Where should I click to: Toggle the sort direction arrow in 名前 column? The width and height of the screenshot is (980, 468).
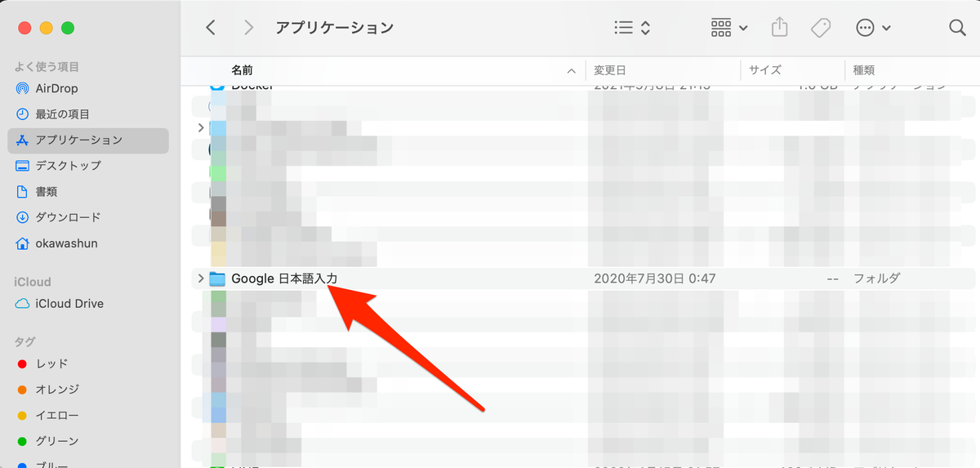(571, 71)
